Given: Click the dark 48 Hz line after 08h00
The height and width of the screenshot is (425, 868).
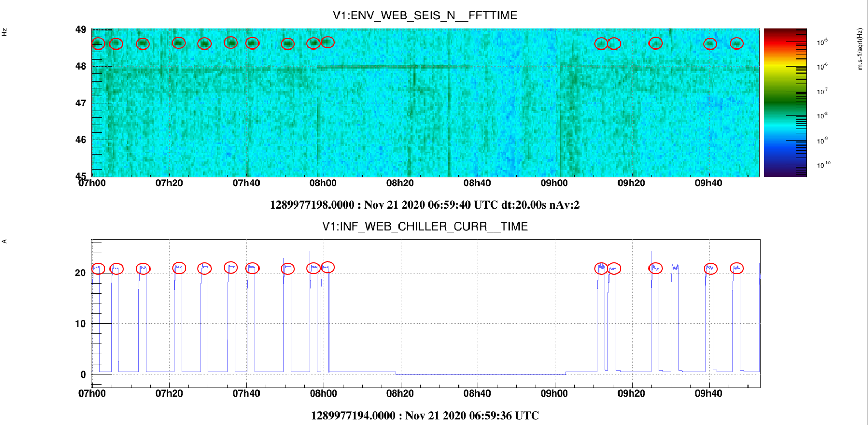Looking at the screenshot, I should (x=394, y=67).
